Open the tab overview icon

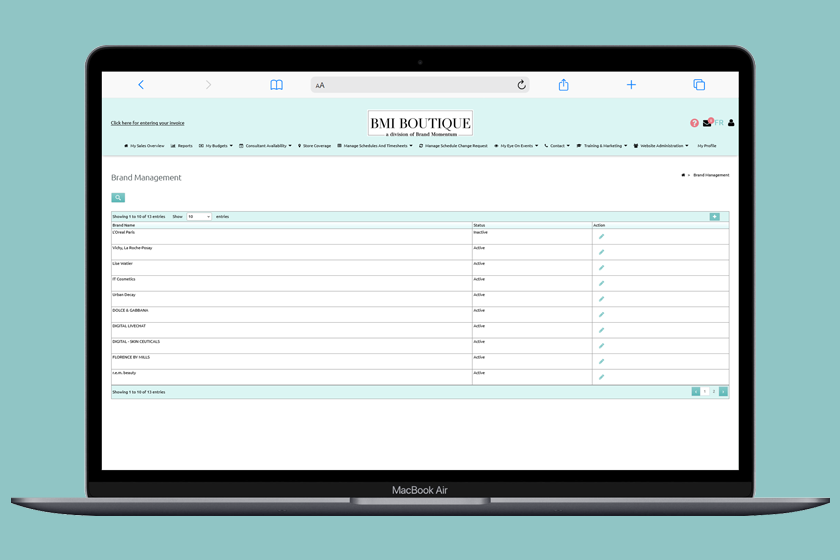(699, 85)
